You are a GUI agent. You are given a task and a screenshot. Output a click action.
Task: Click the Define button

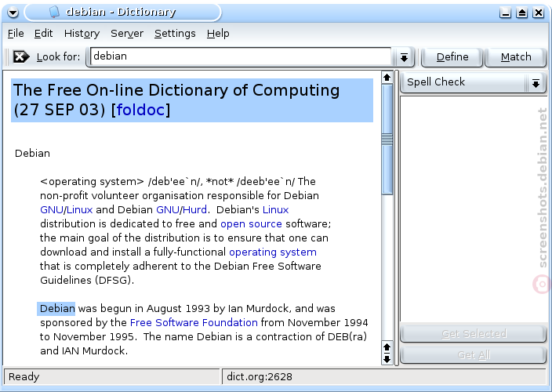click(452, 57)
